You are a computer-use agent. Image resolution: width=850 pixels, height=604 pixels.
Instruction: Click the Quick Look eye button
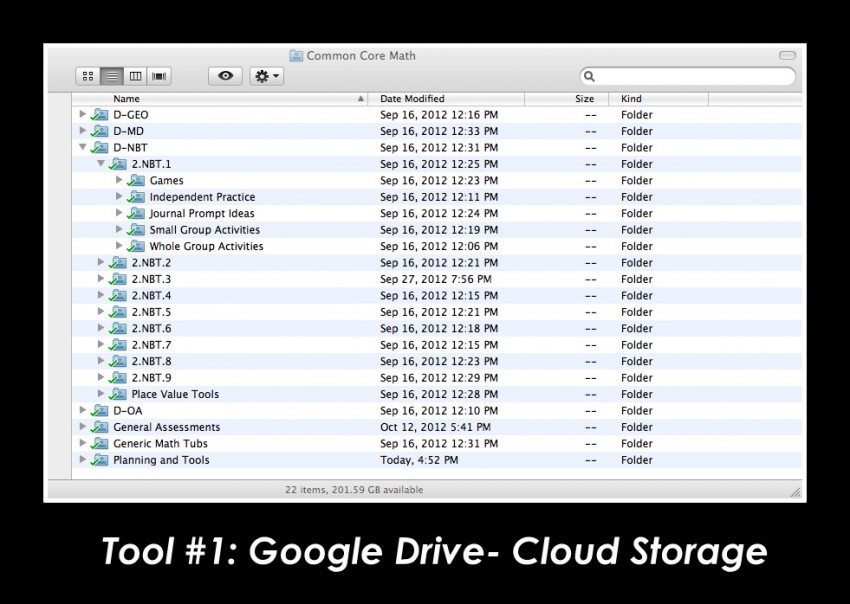225,76
